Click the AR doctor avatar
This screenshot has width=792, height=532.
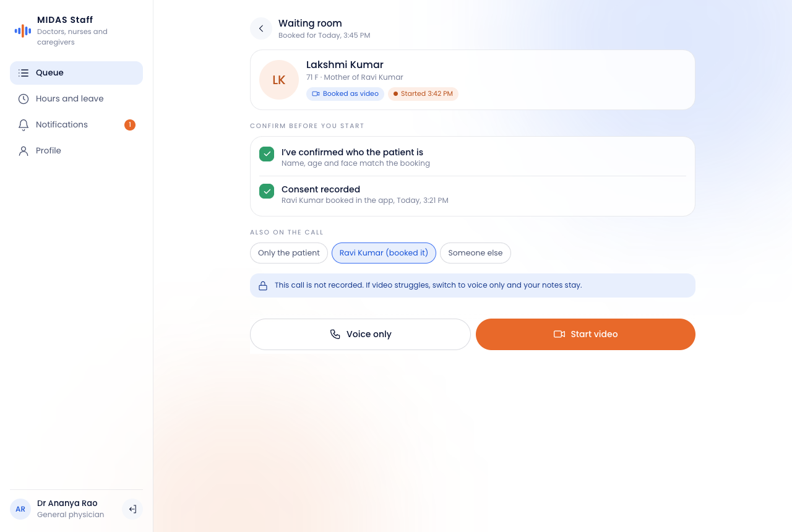[x=20, y=509]
